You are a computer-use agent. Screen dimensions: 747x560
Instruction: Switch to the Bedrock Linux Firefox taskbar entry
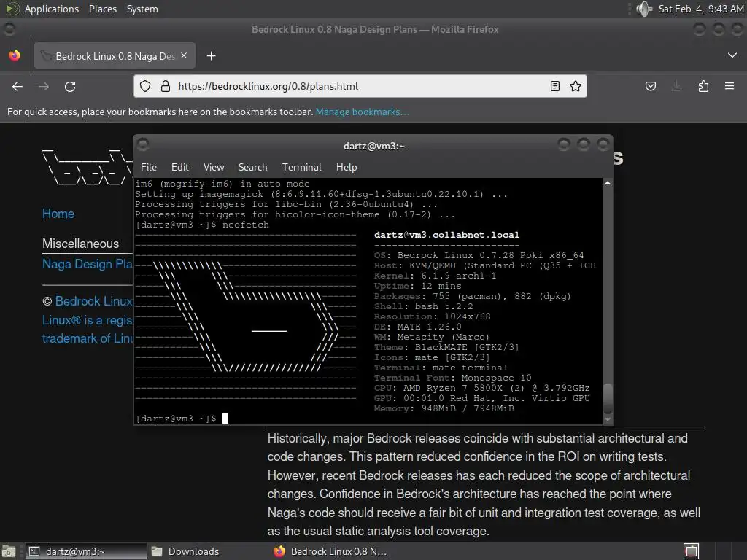(x=331, y=551)
